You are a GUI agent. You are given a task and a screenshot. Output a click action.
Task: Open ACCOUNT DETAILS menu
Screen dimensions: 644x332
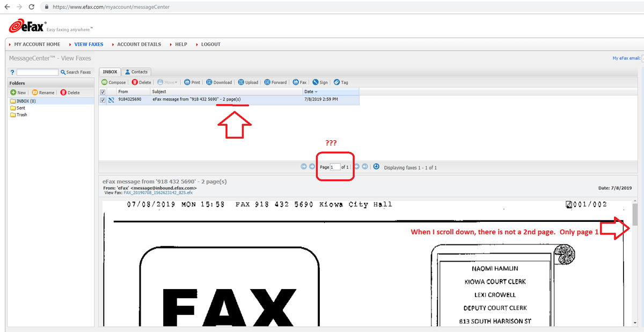coord(139,44)
